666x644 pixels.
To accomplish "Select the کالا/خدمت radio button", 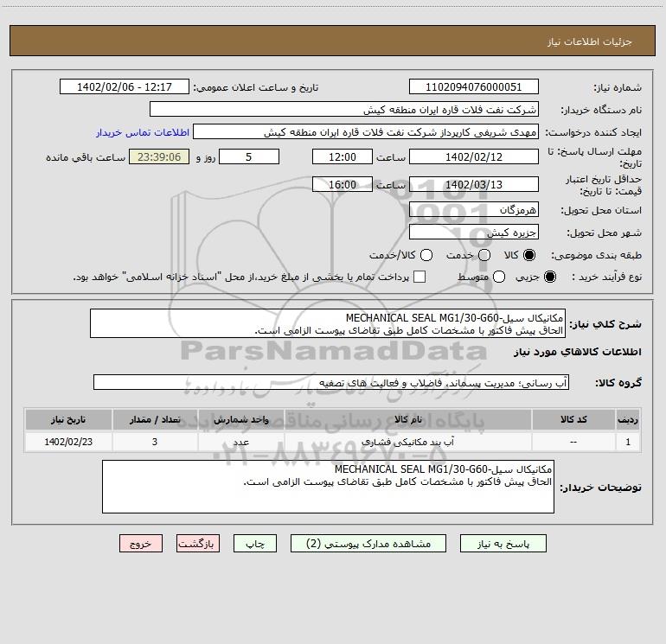I will pyautogui.click(x=426, y=255).
